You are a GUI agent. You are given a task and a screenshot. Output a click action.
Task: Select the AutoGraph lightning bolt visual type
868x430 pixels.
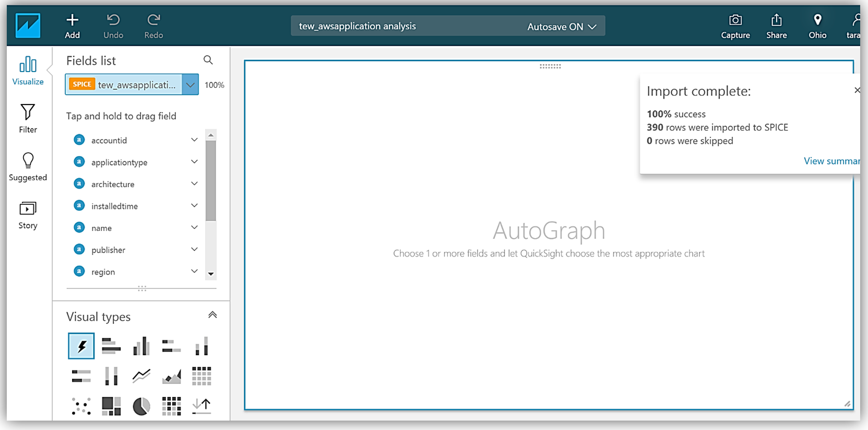pyautogui.click(x=81, y=346)
